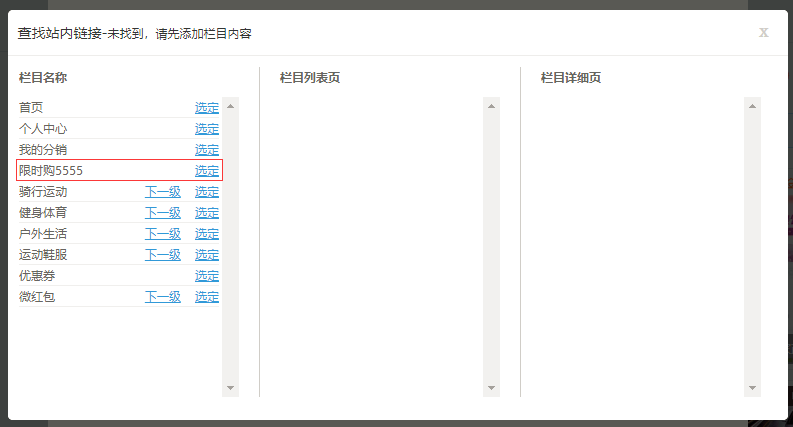Open 下一级 for 健身体育
This screenshot has height=427, width=793.
(163, 213)
